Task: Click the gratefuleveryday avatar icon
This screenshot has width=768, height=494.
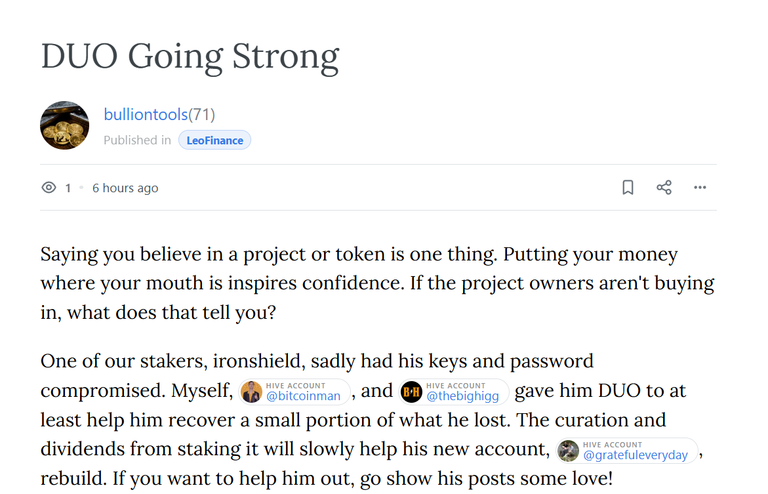Action: point(568,451)
